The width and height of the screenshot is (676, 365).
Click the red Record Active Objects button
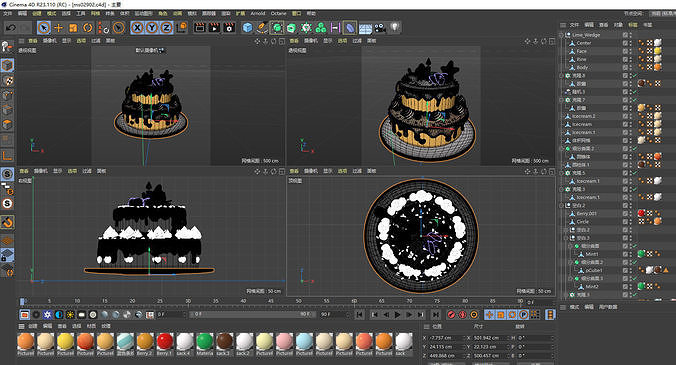451,315
